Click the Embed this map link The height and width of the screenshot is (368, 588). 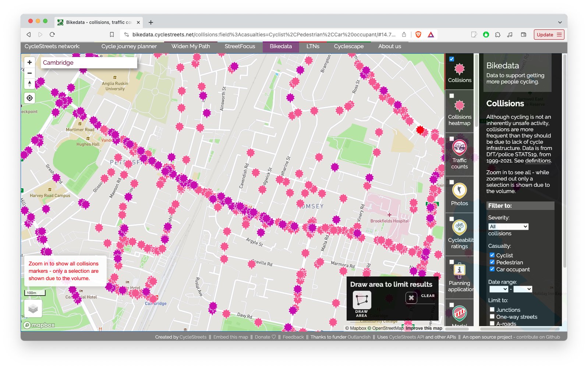coord(231,337)
